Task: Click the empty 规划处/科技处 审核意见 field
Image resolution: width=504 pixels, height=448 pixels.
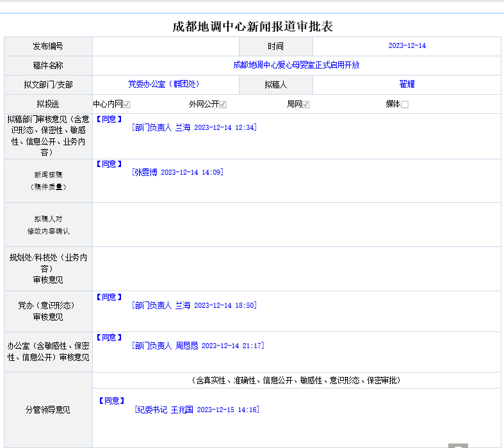Action: point(297,269)
